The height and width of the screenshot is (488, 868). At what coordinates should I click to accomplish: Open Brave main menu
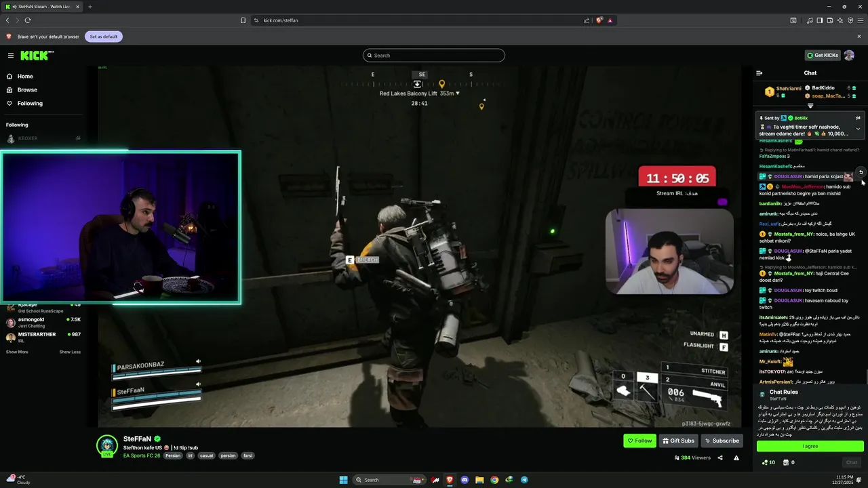(x=860, y=20)
